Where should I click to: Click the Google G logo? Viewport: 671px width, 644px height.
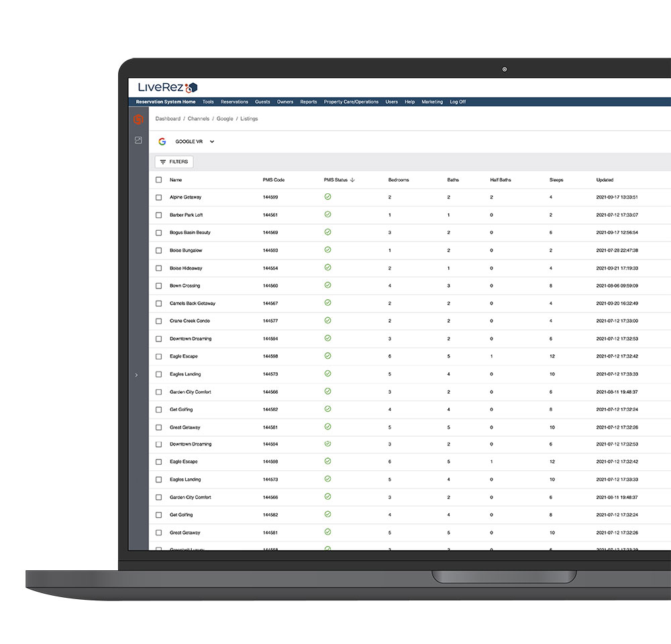[162, 142]
